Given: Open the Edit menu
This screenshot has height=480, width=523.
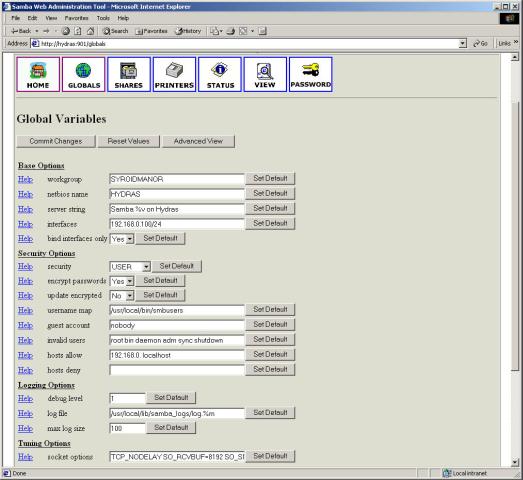Looking at the screenshot, I should [32, 18].
